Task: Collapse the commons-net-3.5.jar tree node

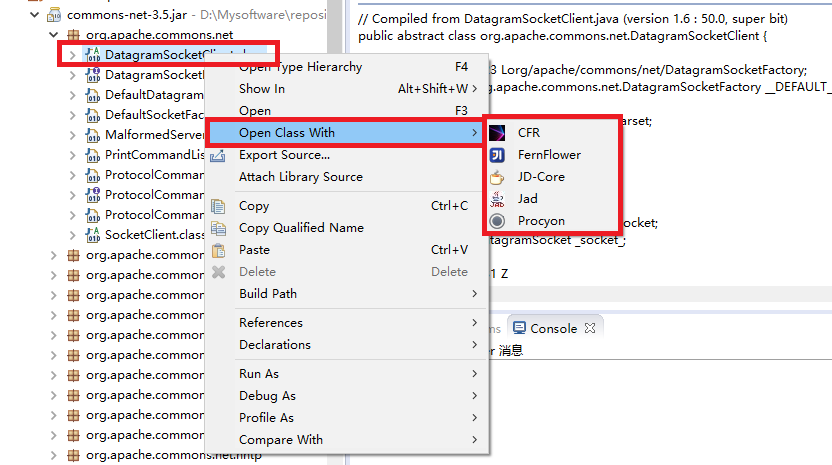Action: (34, 15)
